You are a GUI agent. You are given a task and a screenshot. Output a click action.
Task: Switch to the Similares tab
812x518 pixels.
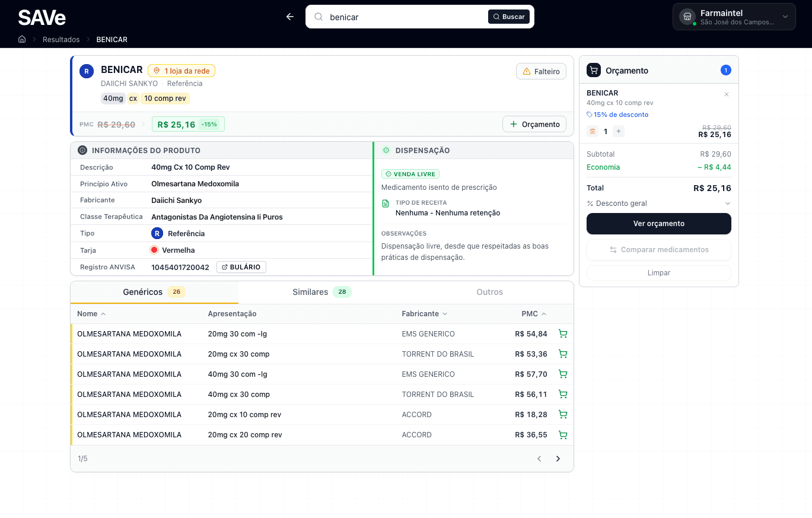(321, 292)
